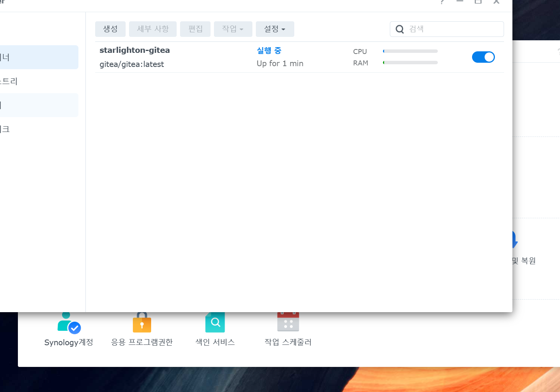Expand the 설정 settings dropdown
This screenshot has height=392, width=560.
tap(275, 29)
